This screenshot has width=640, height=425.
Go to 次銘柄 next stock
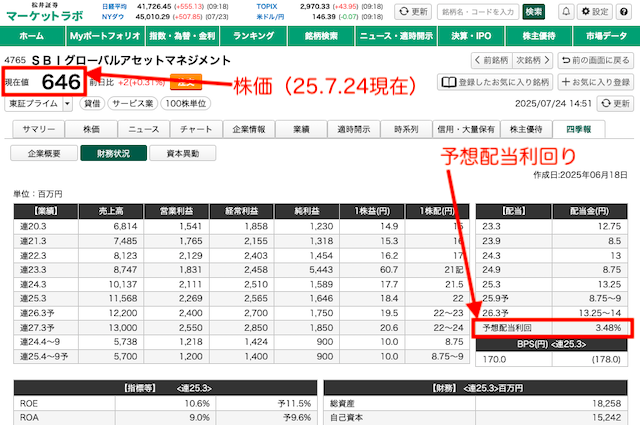533,60
